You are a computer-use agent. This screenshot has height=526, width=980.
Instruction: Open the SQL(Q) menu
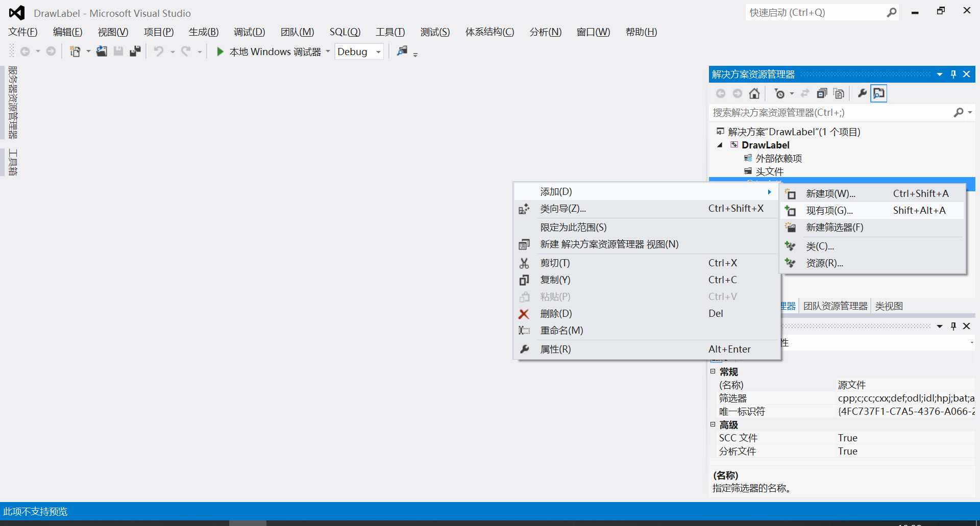tap(345, 32)
